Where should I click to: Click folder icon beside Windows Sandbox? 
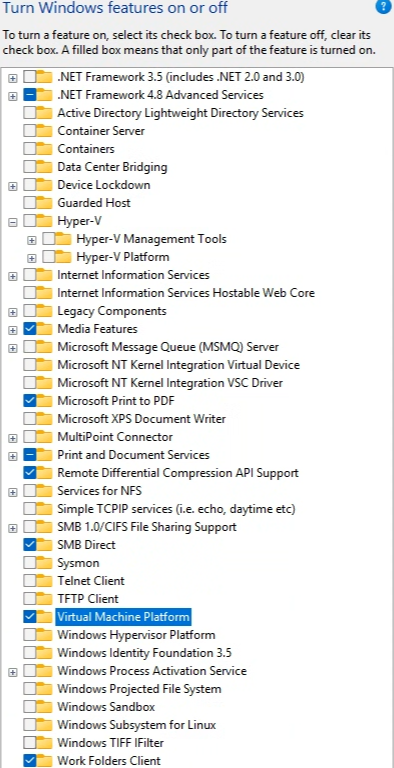45,707
